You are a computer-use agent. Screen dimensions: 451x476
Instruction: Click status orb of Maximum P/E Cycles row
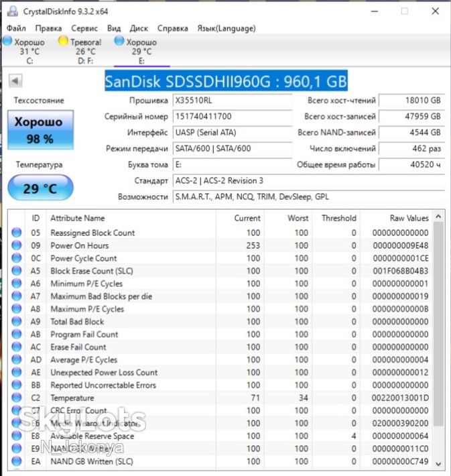click(16, 309)
